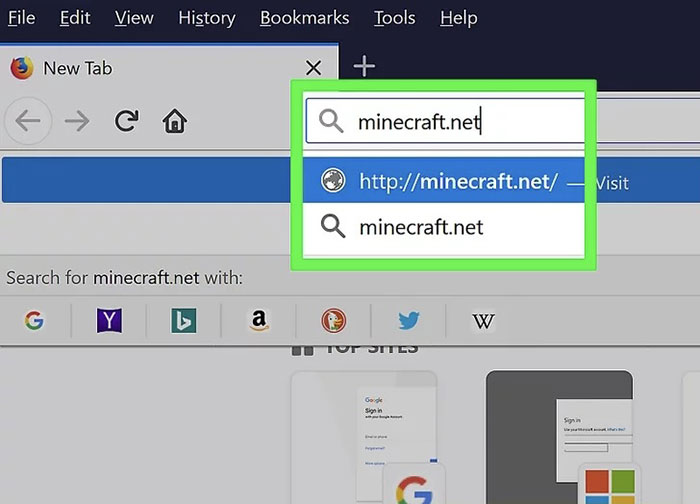Open the Google sign-in top site thumbnail
The image size is (700, 504).
pos(364,437)
